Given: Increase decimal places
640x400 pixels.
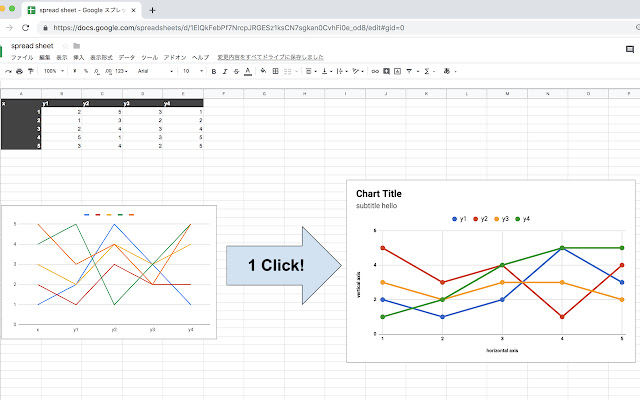Looking at the screenshot, I should (x=108, y=71).
